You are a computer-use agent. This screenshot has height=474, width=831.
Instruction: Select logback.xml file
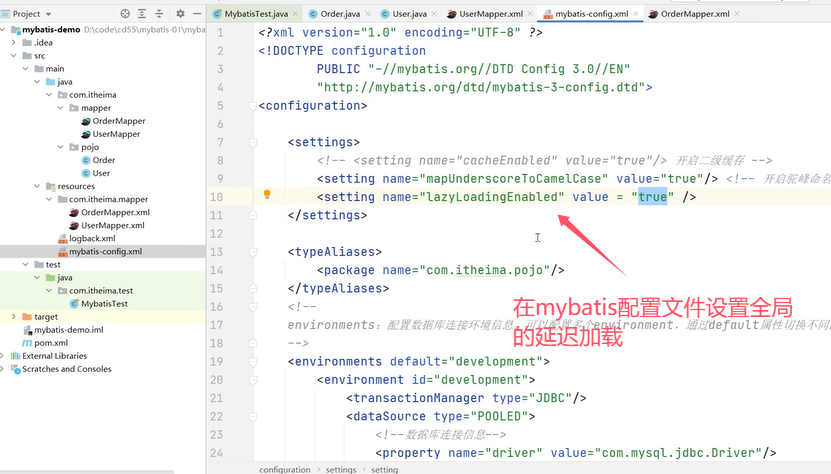92,239
